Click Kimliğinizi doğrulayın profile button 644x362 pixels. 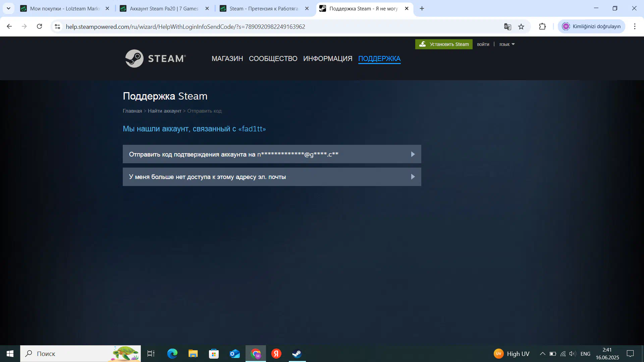[x=592, y=26]
